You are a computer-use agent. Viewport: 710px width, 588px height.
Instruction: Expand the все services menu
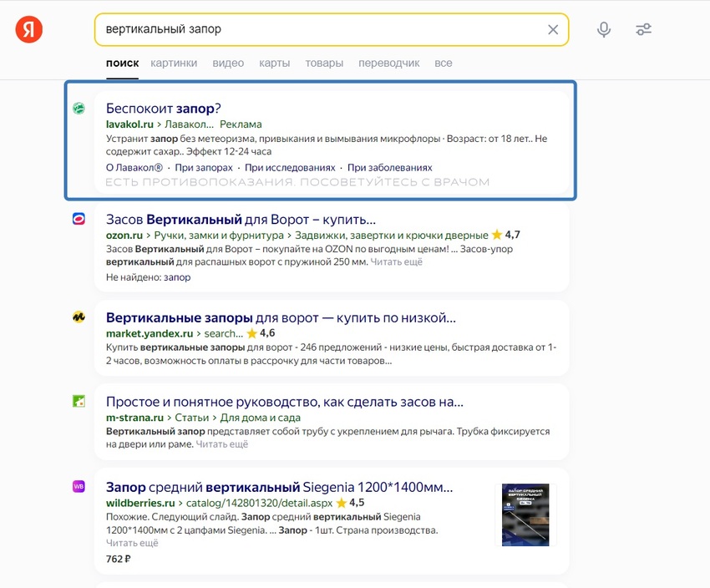(x=443, y=62)
